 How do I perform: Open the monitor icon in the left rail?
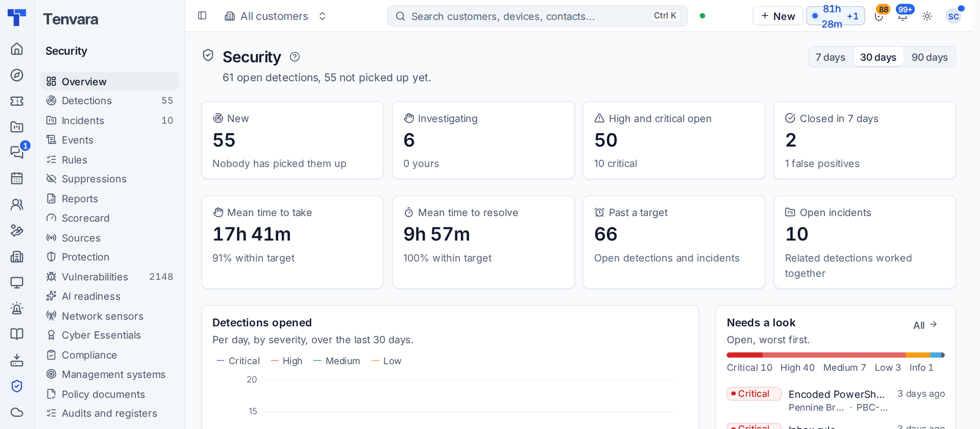click(x=17, y=282)
